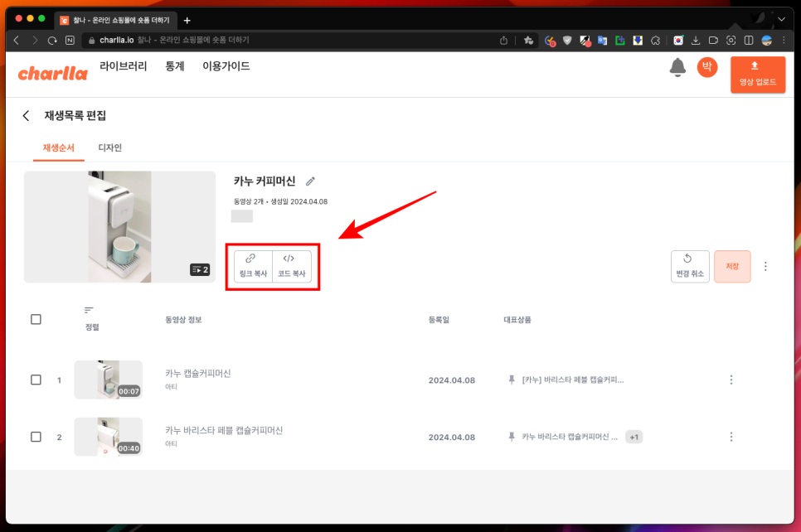801x532 pixels.
Task: Click the 대표상품 column header
Action: [x=517, y=320]
